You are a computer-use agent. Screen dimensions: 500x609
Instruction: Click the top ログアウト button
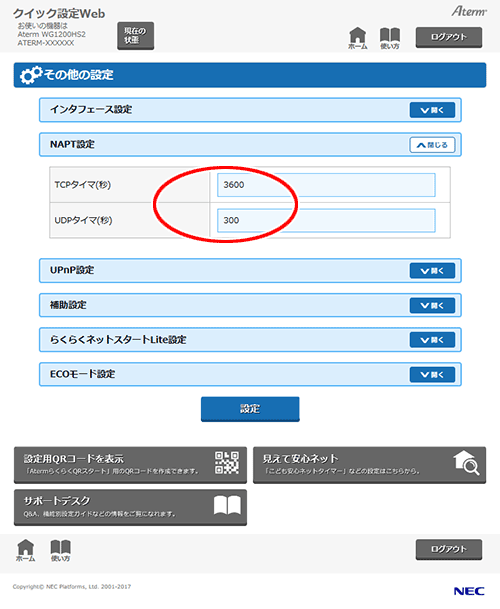449,37
